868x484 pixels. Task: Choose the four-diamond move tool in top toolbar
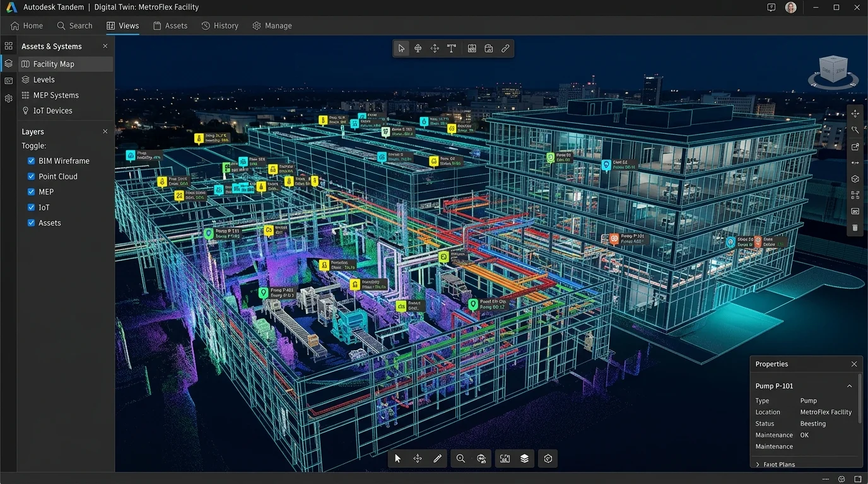click(x=435, y=49)
